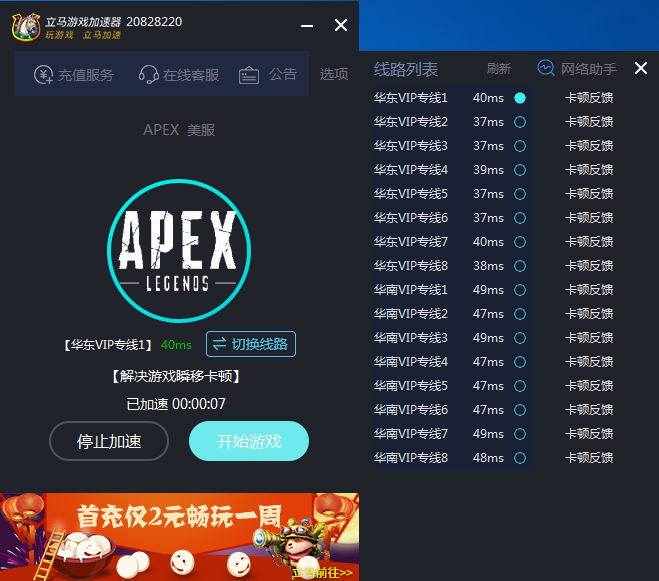Viewport: 659px width, 581px height.
Task: Click 卡顿反馈 for 华南VIP专线5
Action: coord(589,386)
